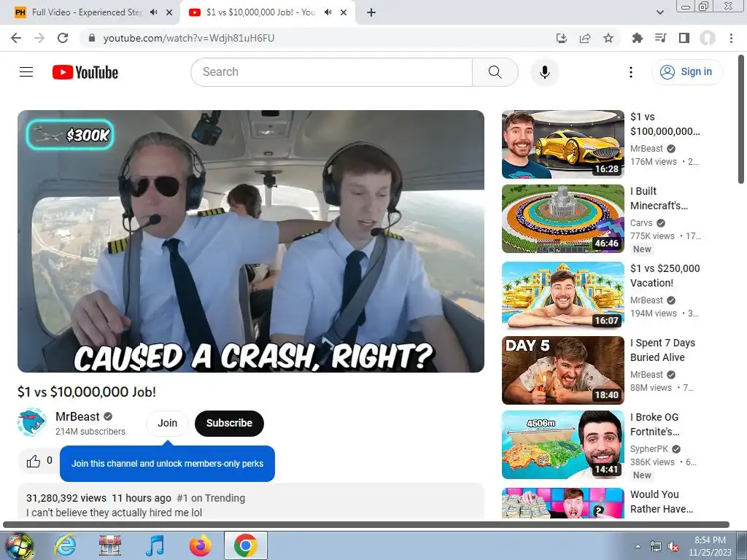747x560 pixels.
Task: View site information lock icon
Action: pyautogui.click(x=92, y=38)
